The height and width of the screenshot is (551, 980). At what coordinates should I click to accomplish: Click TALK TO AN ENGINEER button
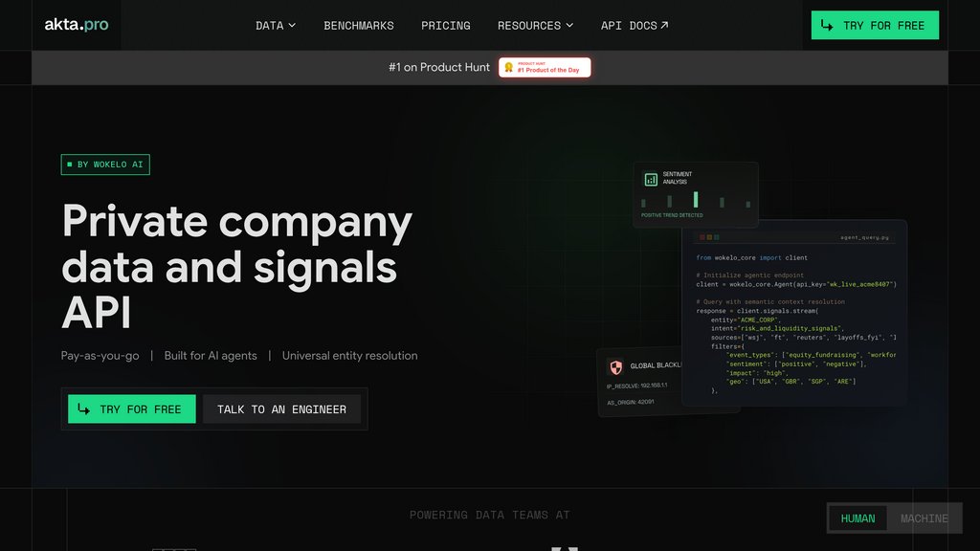[282, 409]
